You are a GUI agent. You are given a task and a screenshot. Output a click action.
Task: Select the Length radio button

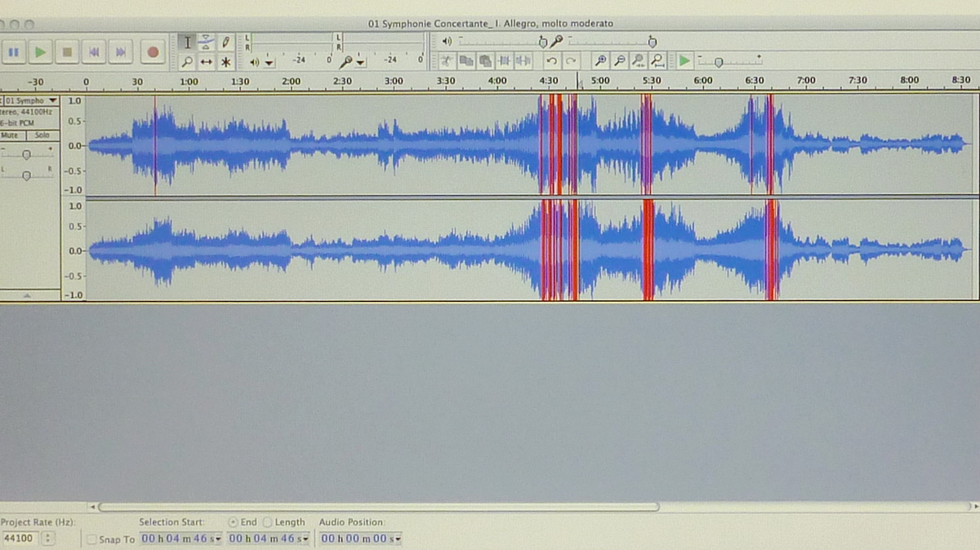(268, 522)
